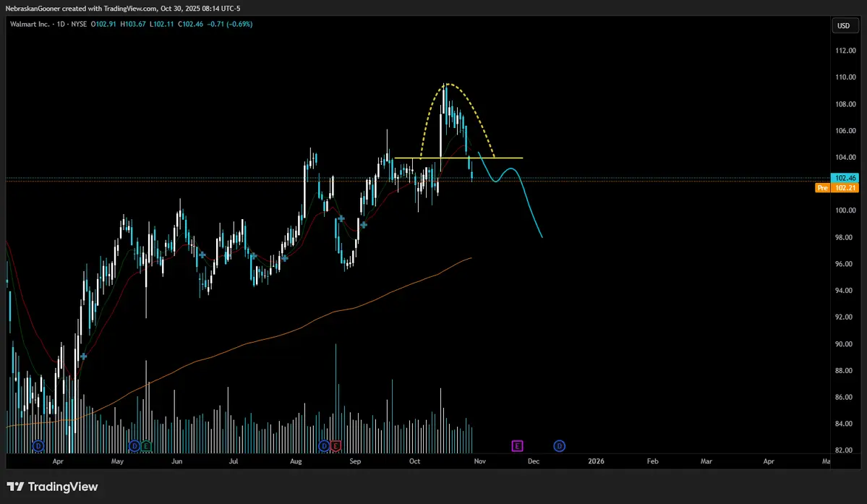The image size is (867, 504).
Task: Click the low value L102.11
Action: click(x=162, y=25)
